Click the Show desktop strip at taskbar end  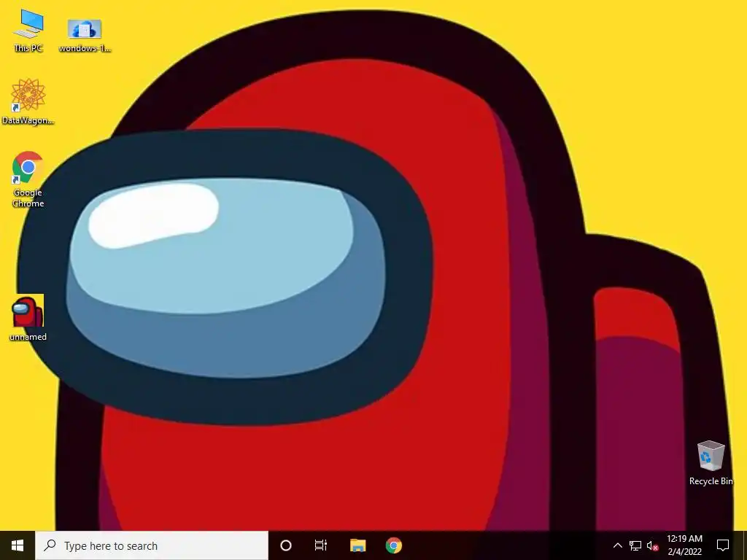(x=744, y=545)
